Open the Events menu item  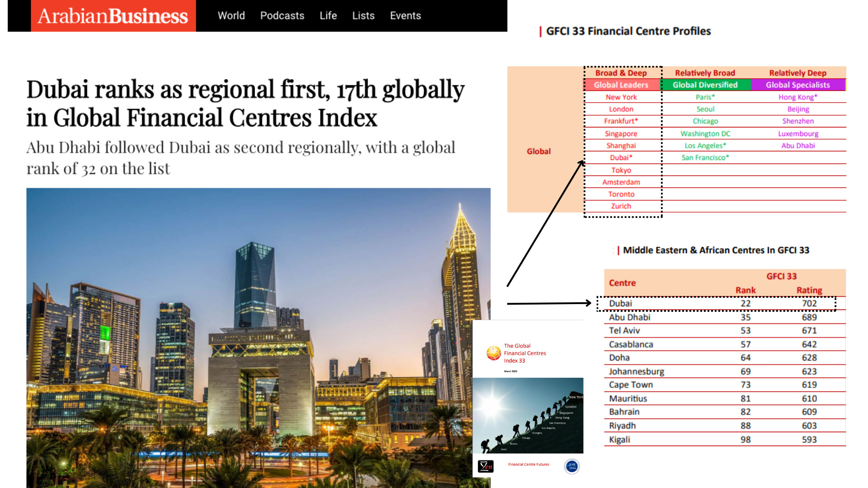coord(406,16)
